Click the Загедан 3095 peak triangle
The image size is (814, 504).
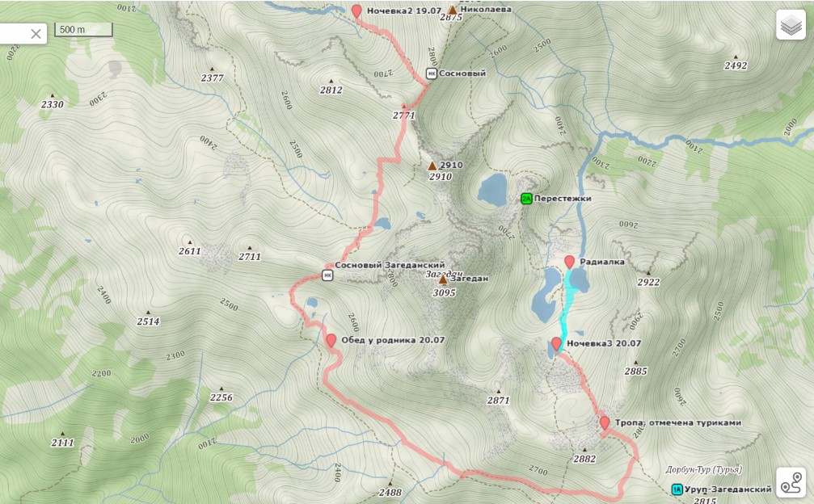443,280
